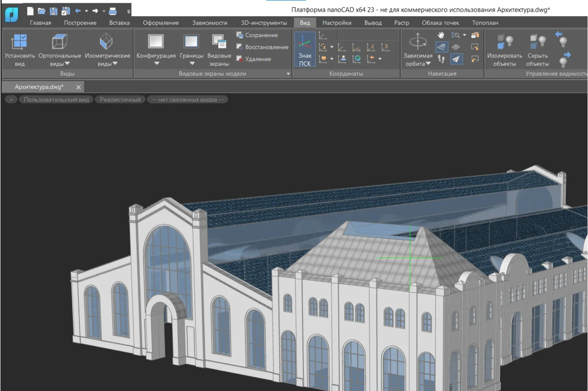Click Скрыть объекты icon

pyautogui.click(x=537, y=42)
